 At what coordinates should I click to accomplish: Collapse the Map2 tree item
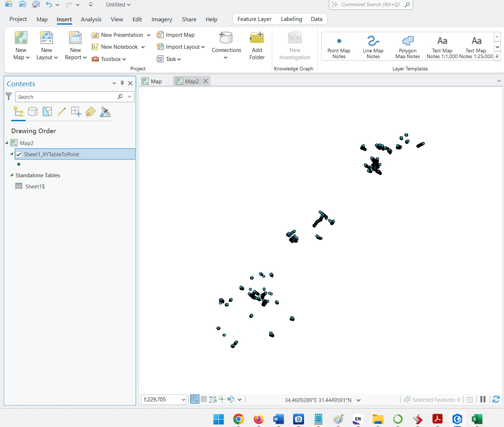click(x=6, y=143)
